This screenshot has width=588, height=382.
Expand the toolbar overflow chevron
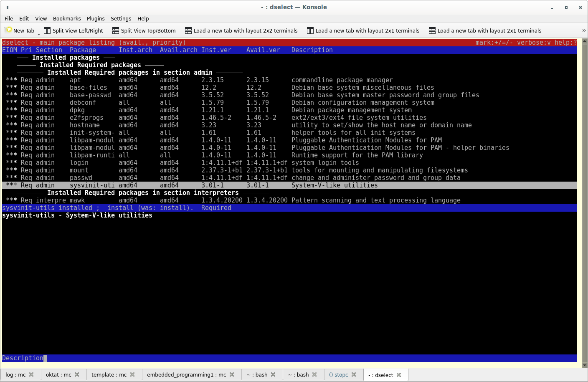[x=583, y=30]
